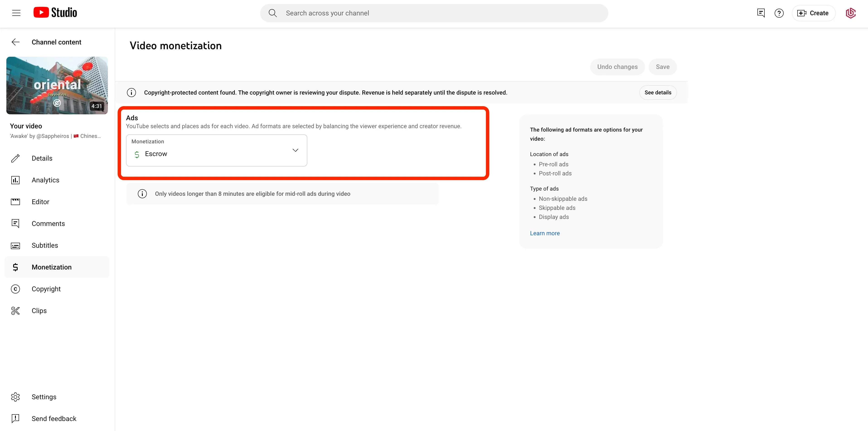
Task: Open the help question mark icon
Action: pos(779,13)
